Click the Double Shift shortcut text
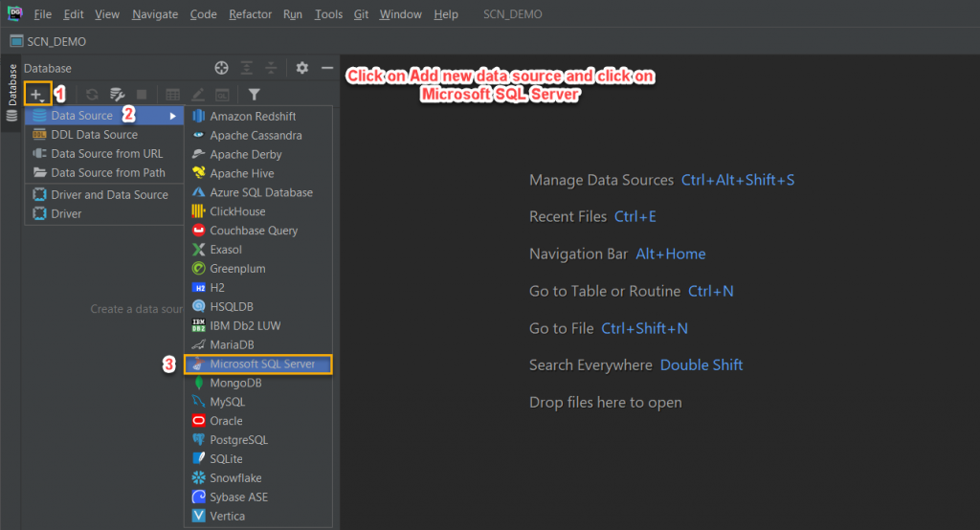The height and width of the screenshot is (530, 980). pos(702,365)
